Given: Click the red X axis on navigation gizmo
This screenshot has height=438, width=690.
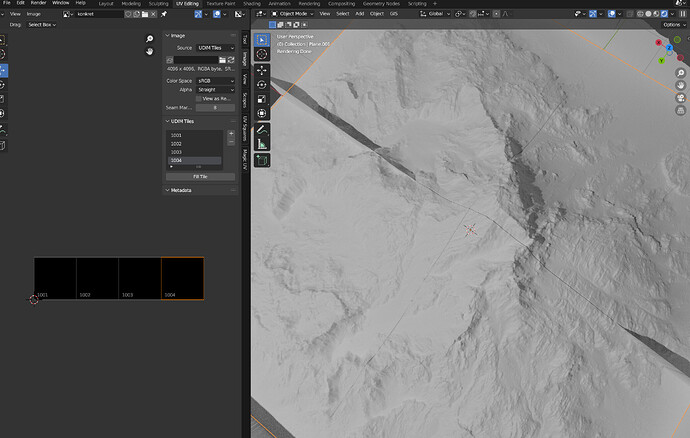Looking at the screenshot, I should click(x=658, y=43).
